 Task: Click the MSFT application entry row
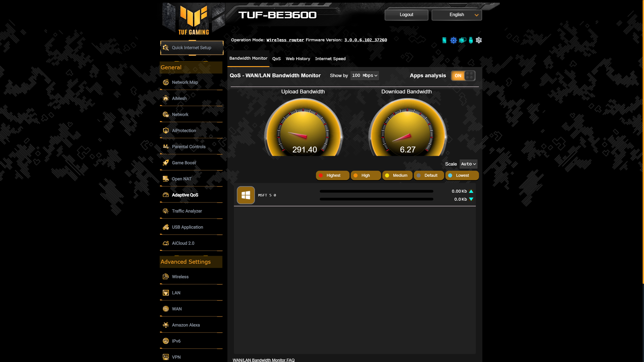[x=354, y=195]
